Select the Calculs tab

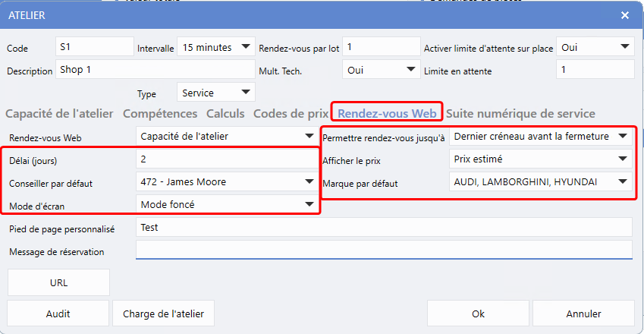225,114
